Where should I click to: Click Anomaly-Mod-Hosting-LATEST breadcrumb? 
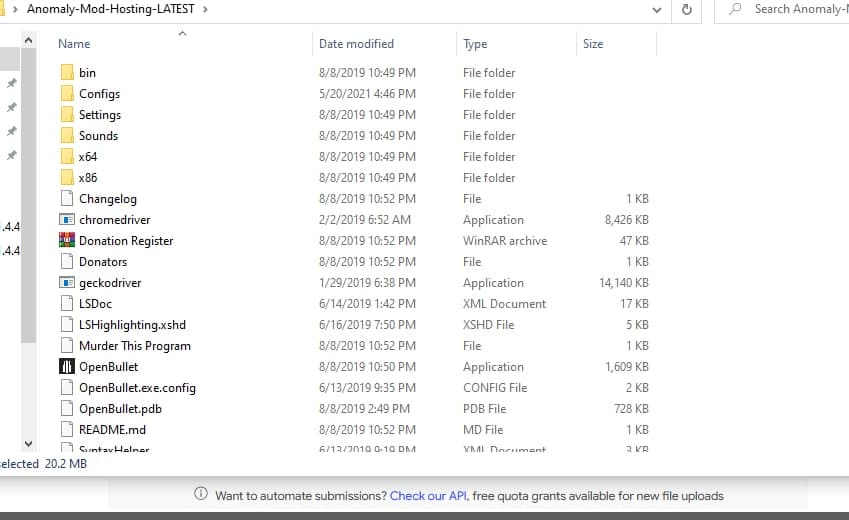coord(110,9)
